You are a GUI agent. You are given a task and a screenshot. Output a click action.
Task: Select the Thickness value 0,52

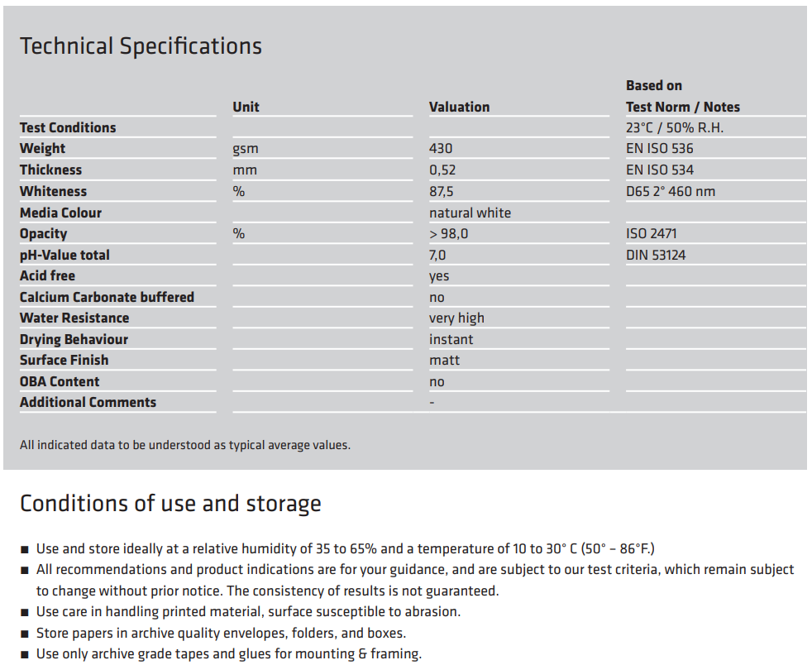point(442,170)
